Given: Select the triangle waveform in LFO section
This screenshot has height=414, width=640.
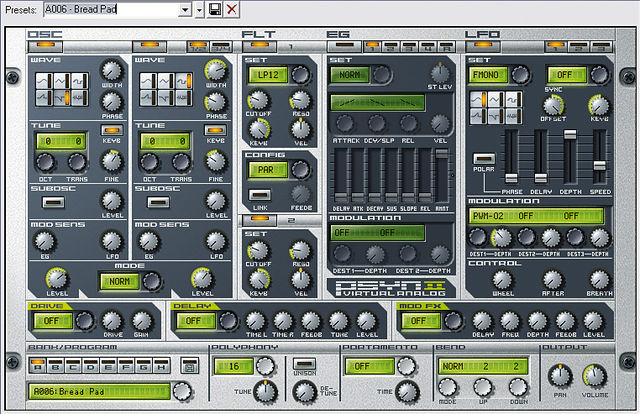Looking at the screenshot, I should click(496, 99).
